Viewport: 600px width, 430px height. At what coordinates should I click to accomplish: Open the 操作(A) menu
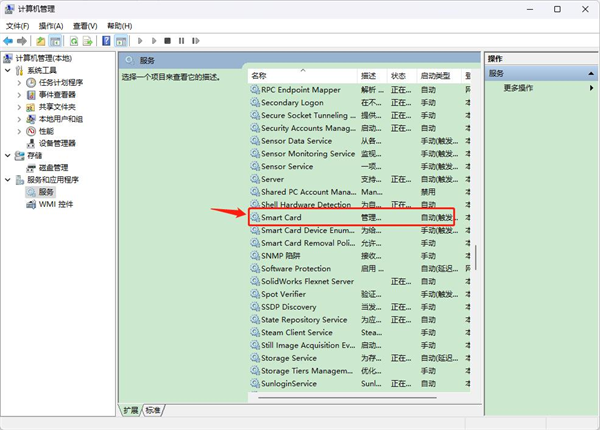51,26
